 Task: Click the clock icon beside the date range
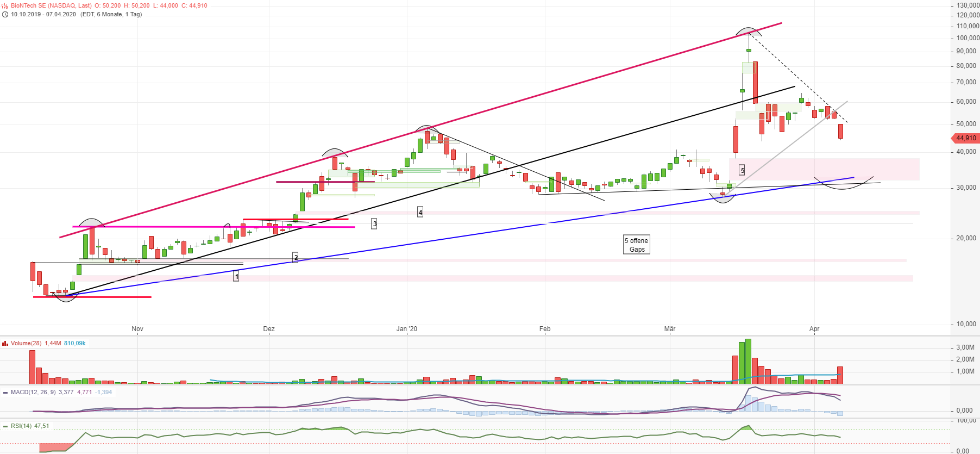click(x=5, y=14)
